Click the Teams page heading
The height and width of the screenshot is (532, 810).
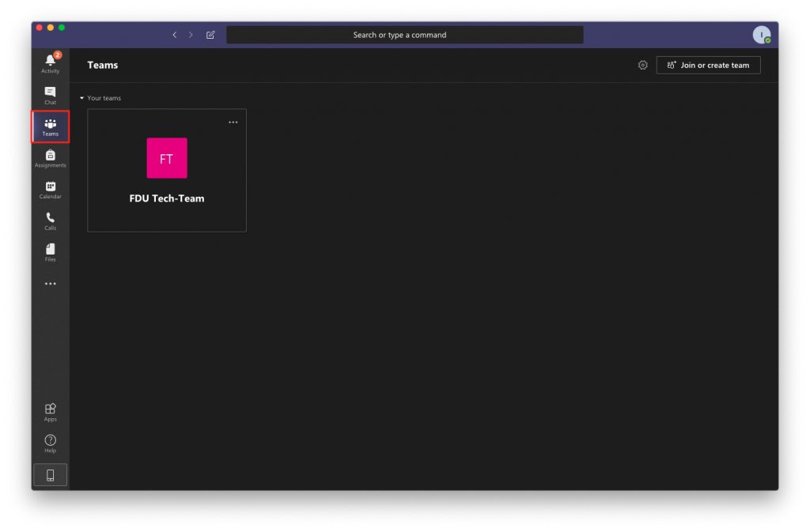click(102, 65)
